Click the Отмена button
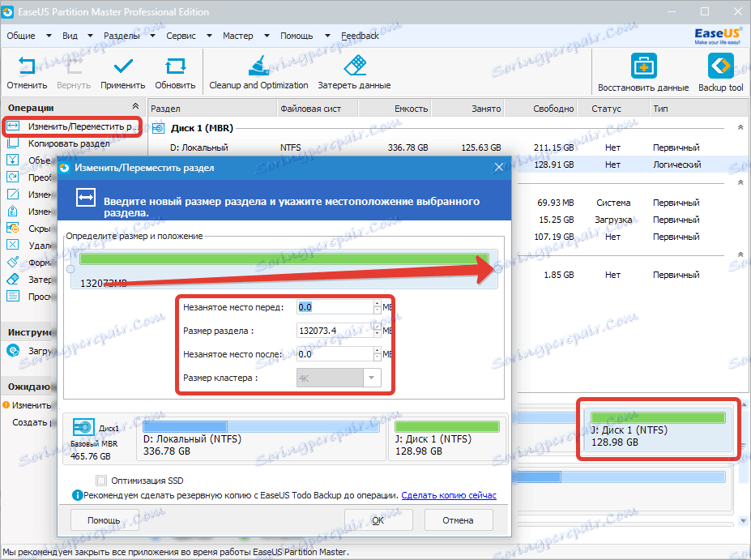Viewport: 751px width, 560px height. point(459,520)
